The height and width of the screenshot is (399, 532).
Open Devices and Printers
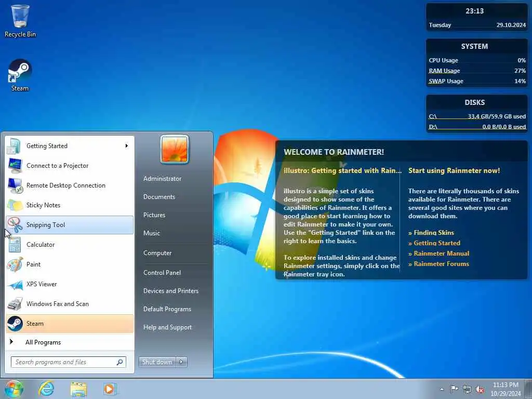click(x=171, y=291)
